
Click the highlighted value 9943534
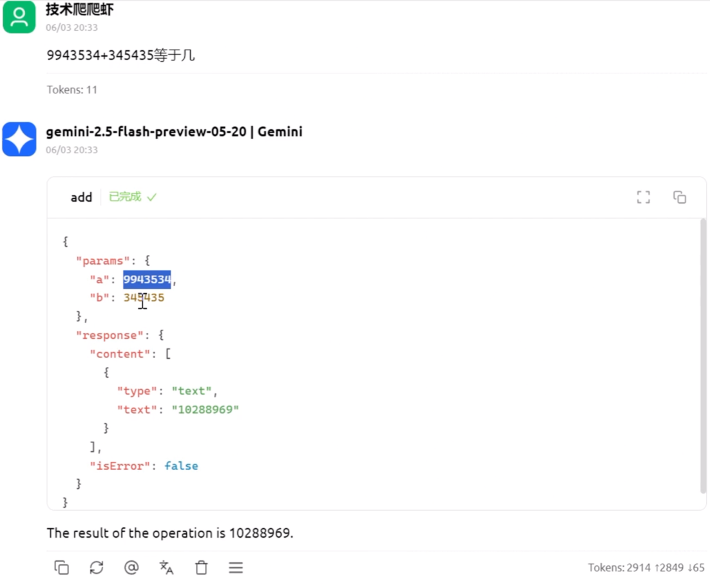(147, 280)
